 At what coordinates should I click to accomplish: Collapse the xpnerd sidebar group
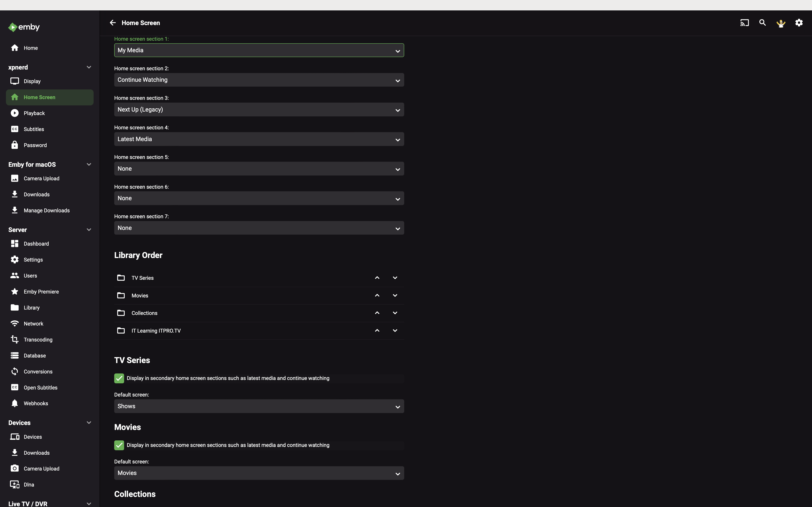click(x=89, y=67)
